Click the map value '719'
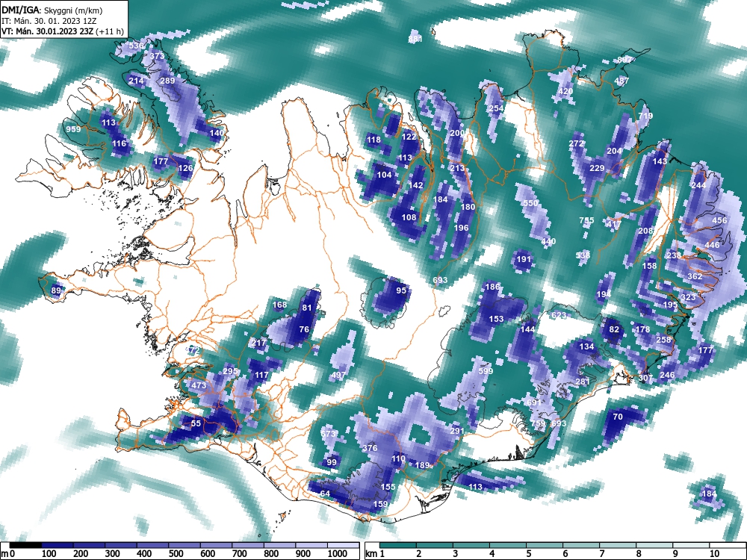Viewport: 747px width, 560px height. (x=645, y=116)
